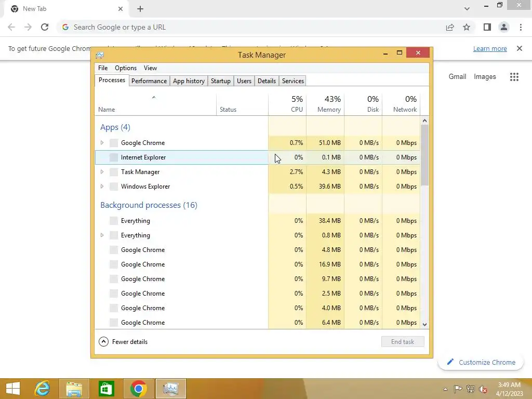Click Chrome back navigation arrow
532x399 pixels.
(x=11, y=27)
